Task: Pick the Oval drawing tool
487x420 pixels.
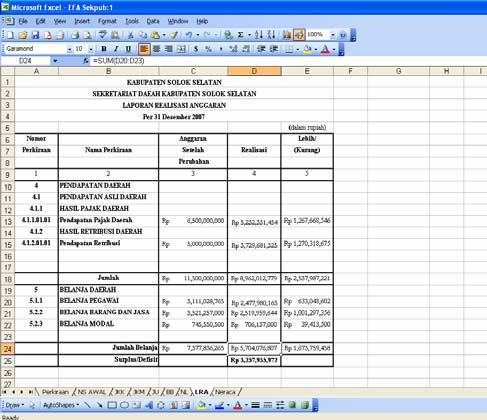Action: (x=124, y=405)
